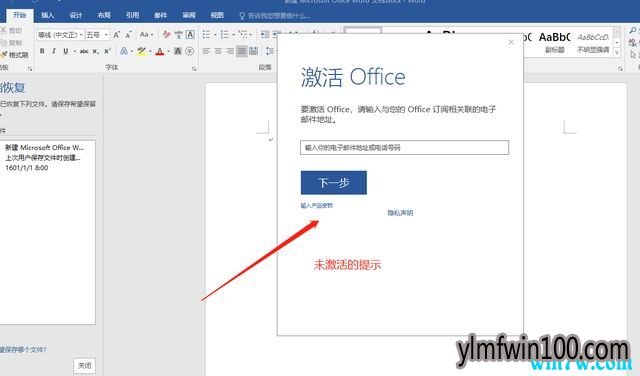640x376 pixels.
Task: Close the Activate Office dialog
Action: tap(511, 42)
